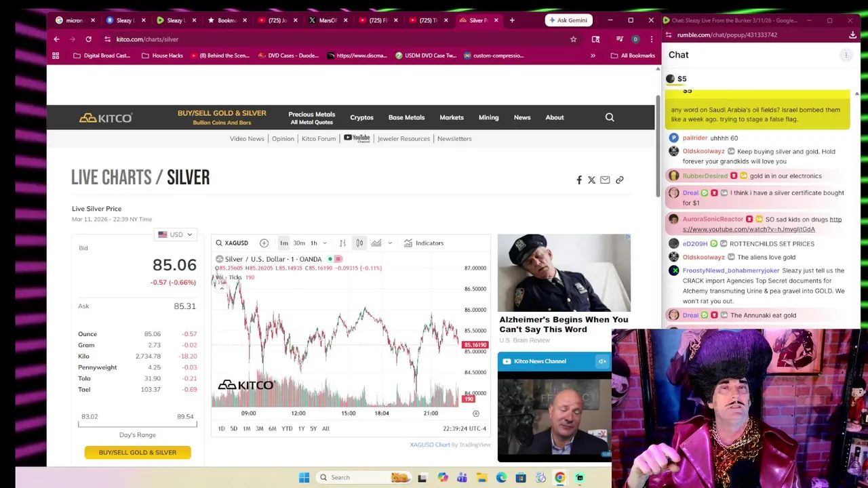Open the XAGUSD Chart TradingView link
The width and height of the screenshot is (868, 488).
tap(430, 445)
